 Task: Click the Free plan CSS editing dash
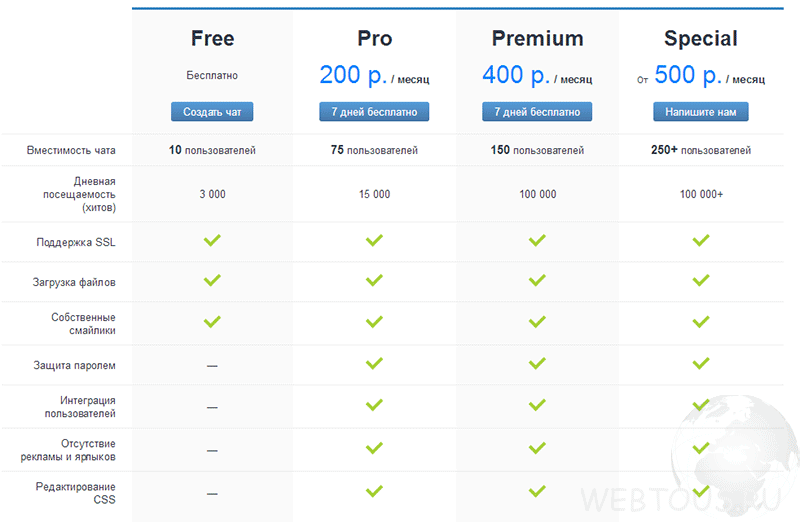212,494
